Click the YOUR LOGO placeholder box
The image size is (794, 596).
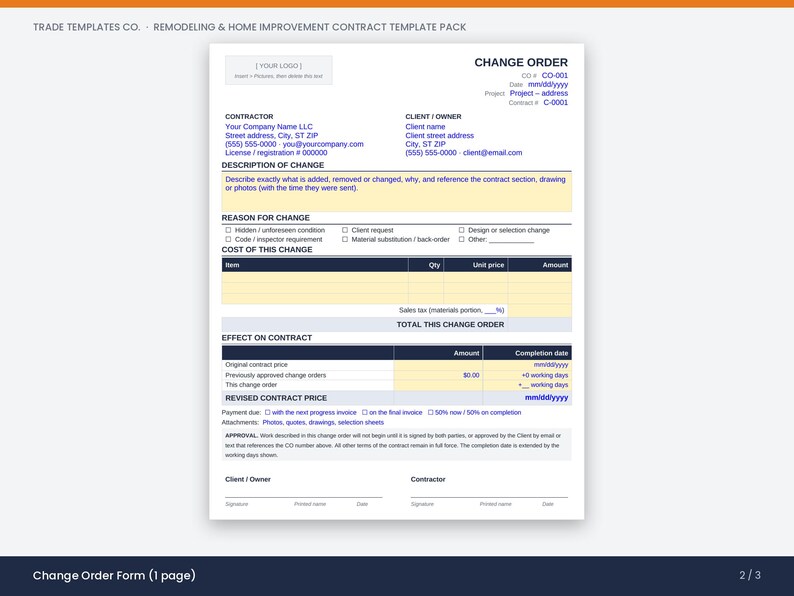click(x=279, y=70)
